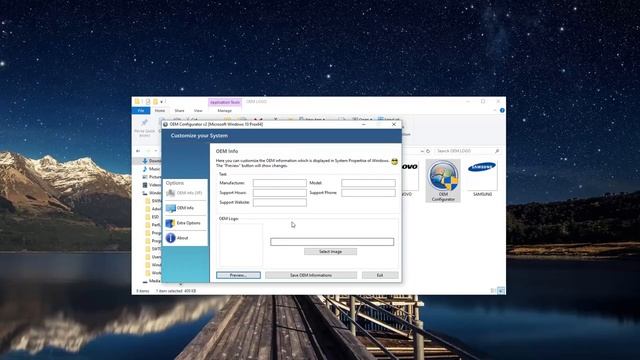Click the Preview button

(238, 276)
